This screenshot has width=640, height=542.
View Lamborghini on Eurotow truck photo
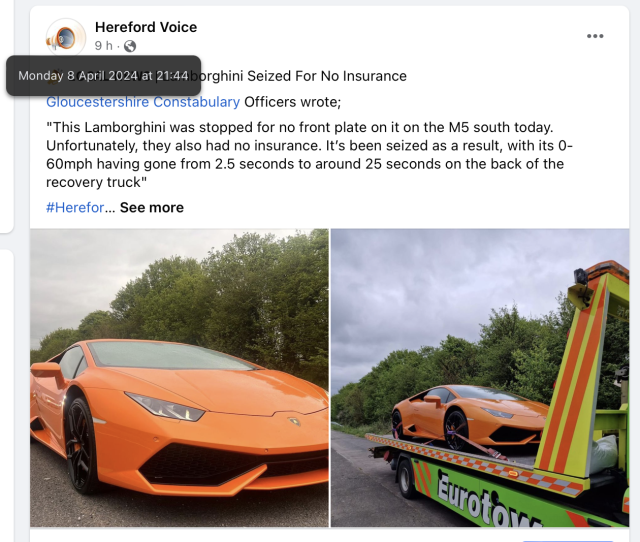pos(480,378)
